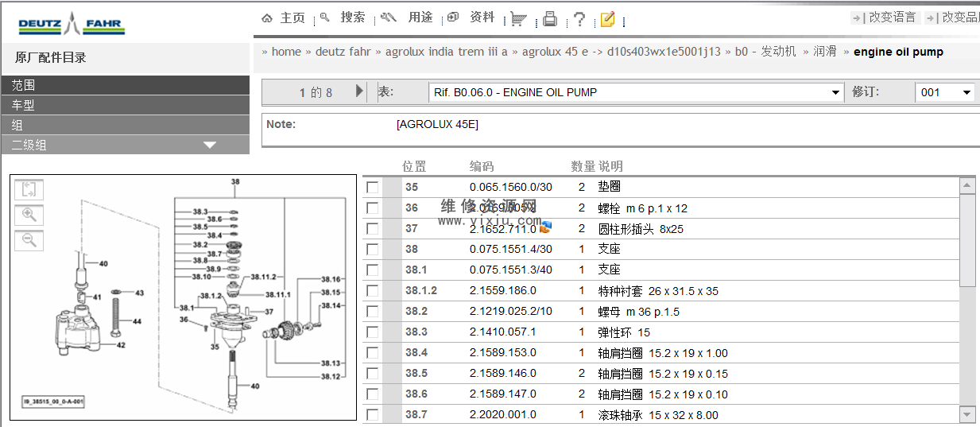Tick checkbox for position 37 圆柱形插头
The image size is (980, 427).
(372, 228)
